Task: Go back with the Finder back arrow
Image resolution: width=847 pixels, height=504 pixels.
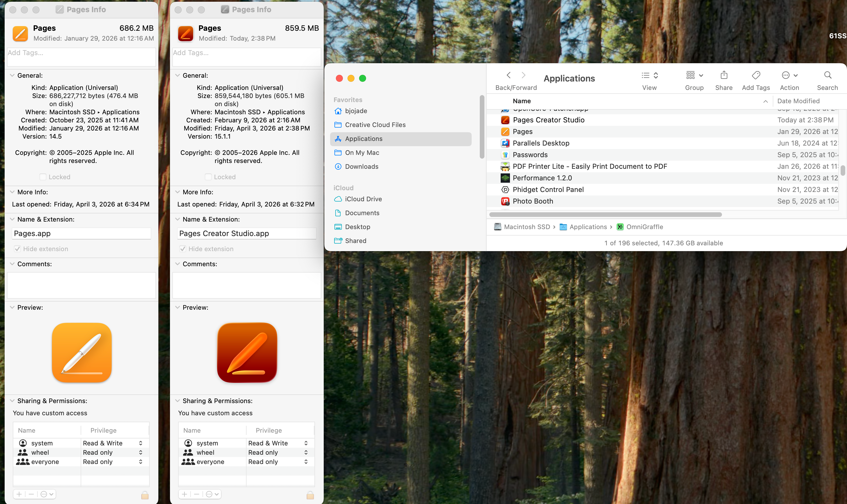Action: click(x=508, y=75)
